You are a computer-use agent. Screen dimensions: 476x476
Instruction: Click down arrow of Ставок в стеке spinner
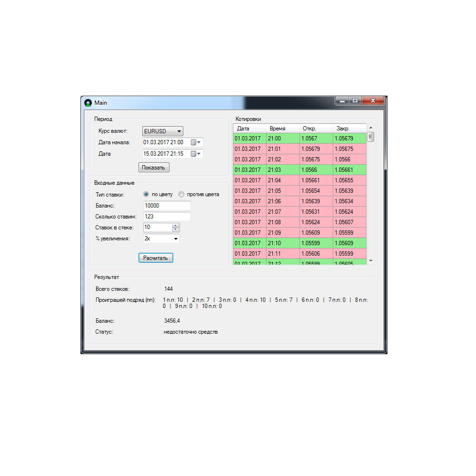[x=176, y=230]
